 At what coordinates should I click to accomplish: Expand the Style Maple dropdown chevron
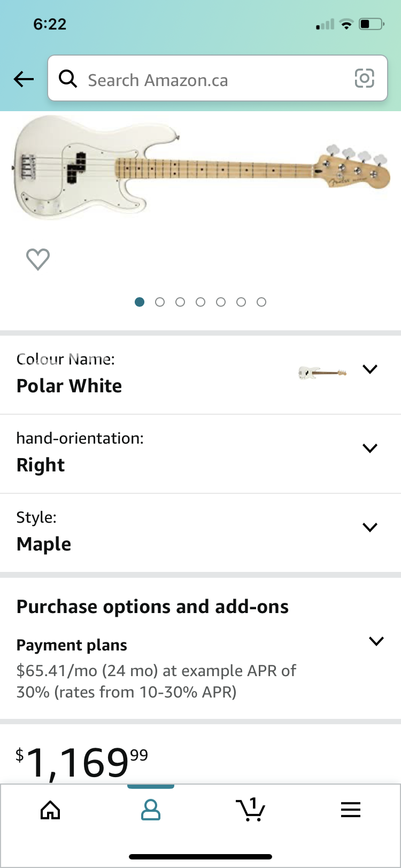(x=370, y=528)
